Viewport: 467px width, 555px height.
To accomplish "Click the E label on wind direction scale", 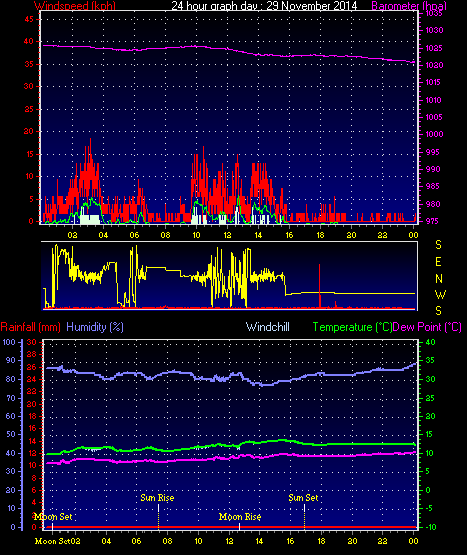I will coord(438,262).
